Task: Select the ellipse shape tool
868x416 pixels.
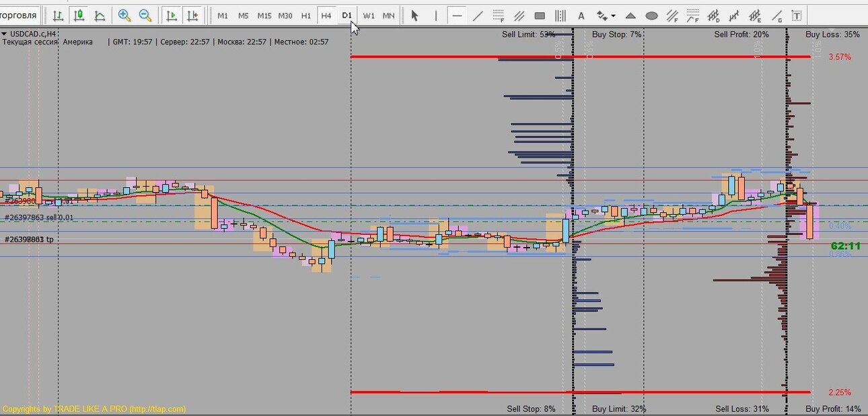Action: [651, 15]
